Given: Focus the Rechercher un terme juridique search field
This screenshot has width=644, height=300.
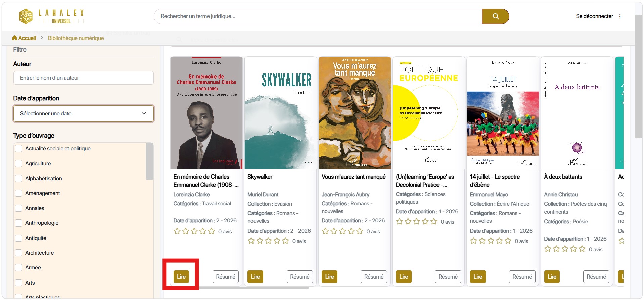Looking at the screenshot, I should (x=318, y=16).
